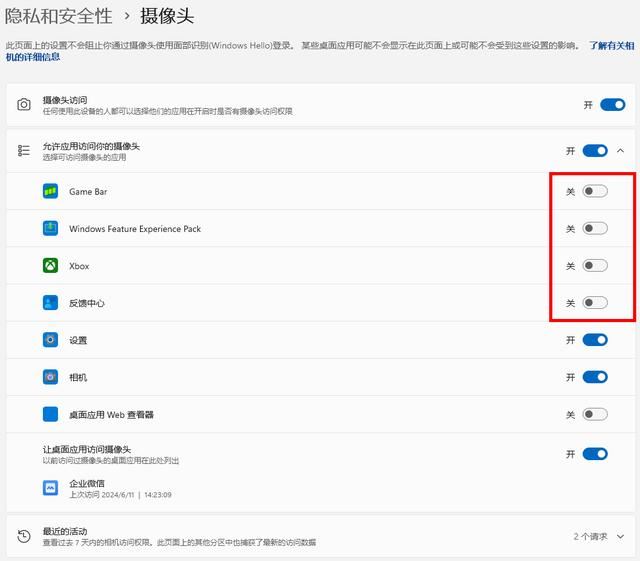Click the 相机 app icon
The image size is (640, 561).
50,377
